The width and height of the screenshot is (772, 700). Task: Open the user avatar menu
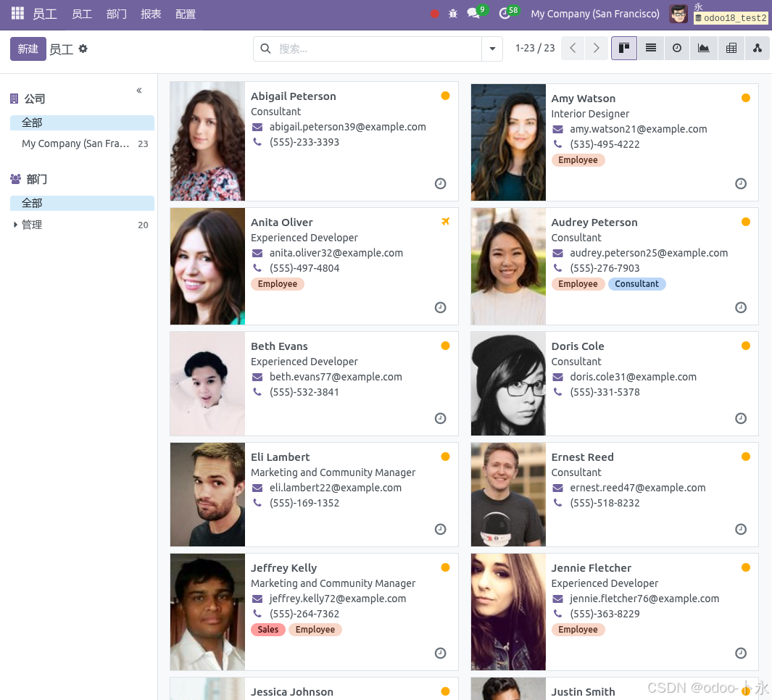(x=678, y=14)
